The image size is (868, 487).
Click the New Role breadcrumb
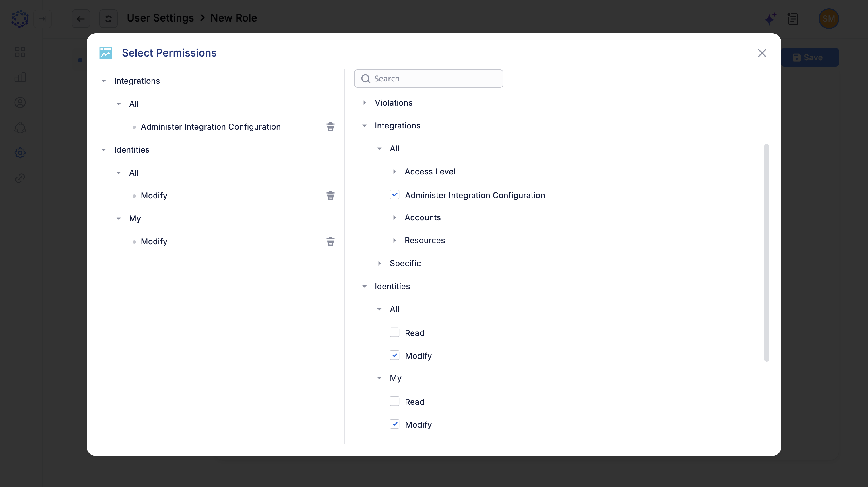point(234,18)
